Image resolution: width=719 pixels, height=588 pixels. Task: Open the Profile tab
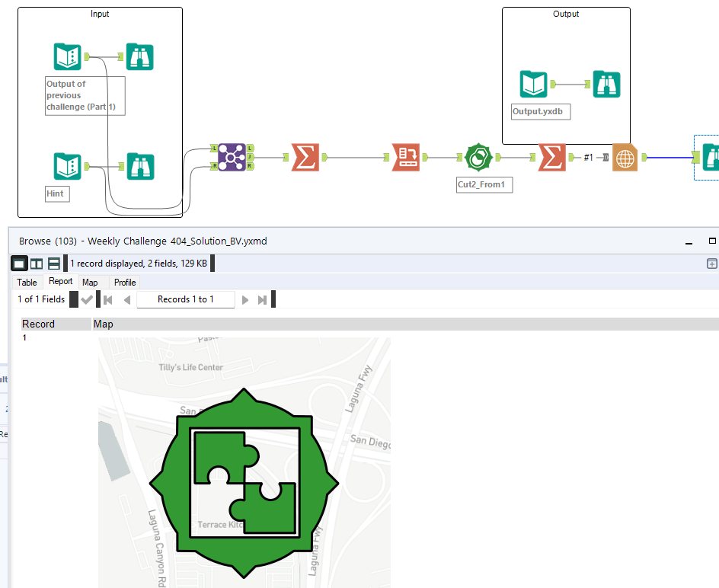(x=125, y=282)
